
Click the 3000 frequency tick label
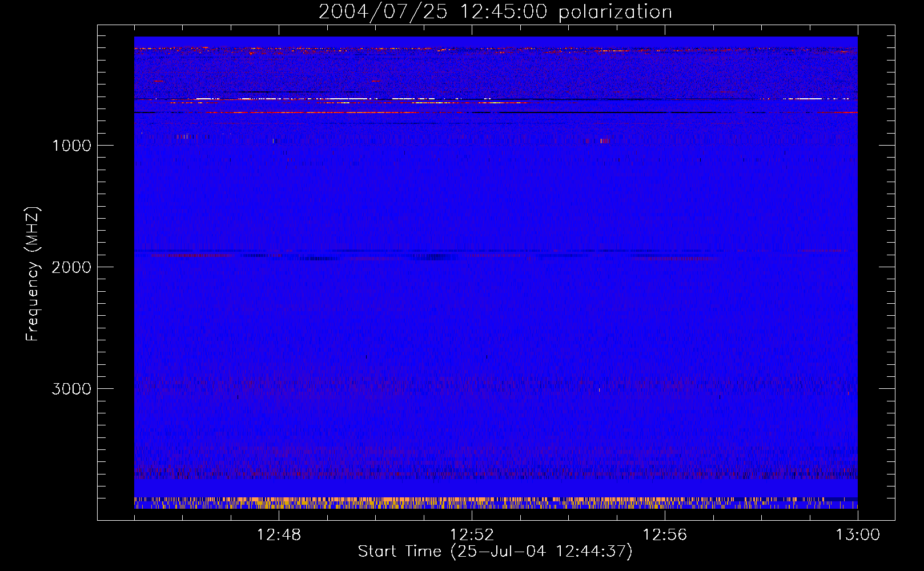(x=71, y=389)
